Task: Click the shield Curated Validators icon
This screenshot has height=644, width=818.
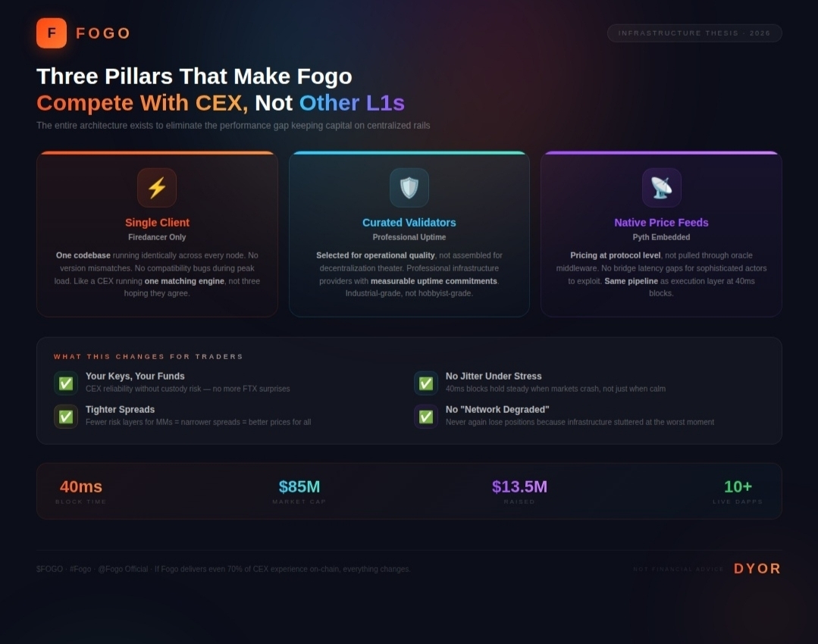Action: pyautogui.click(x=409, y=188)
